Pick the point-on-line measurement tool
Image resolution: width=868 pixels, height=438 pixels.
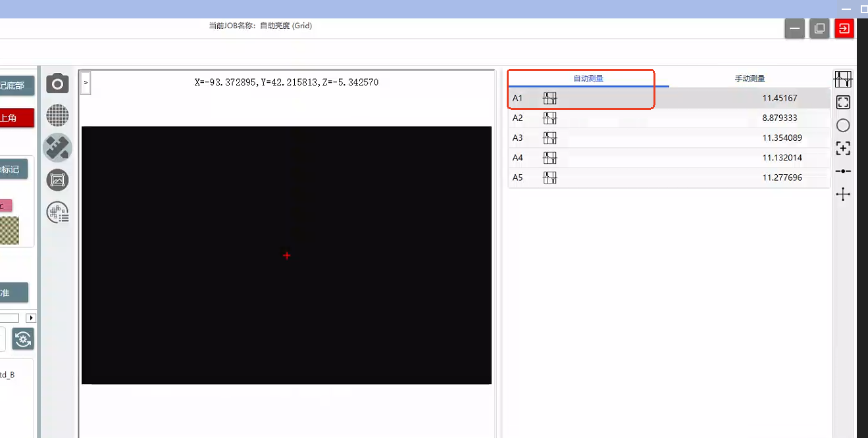[x=843, y=171]
